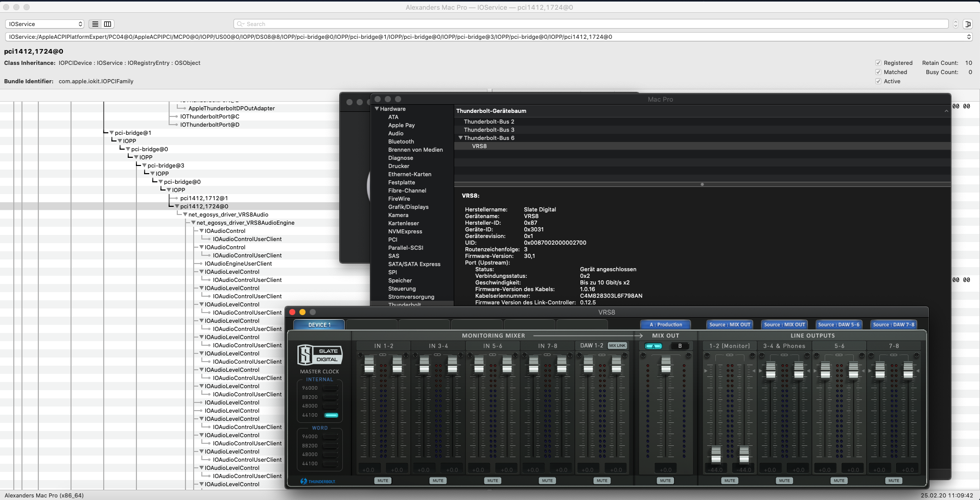The width and height of the screenshot is (980, 500).
Task: Mute the IN 1-2 channel
Action: pos(383,481)
